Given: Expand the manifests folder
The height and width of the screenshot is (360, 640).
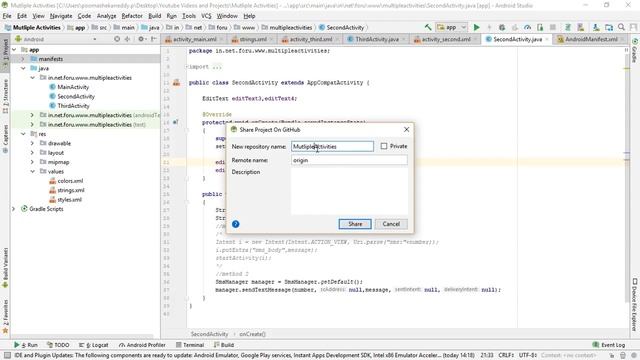Looking at the screenshot, I should click(x=23, y=59).
